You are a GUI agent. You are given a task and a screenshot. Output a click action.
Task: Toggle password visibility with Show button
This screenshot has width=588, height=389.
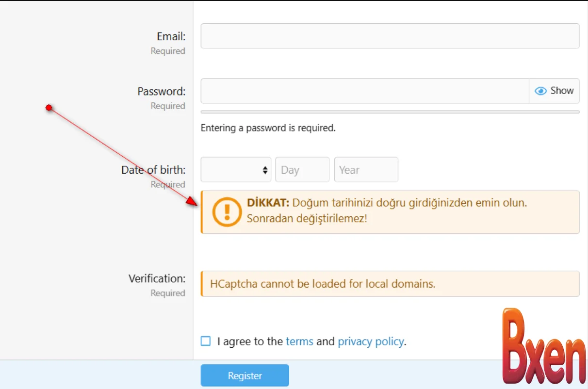554,91
